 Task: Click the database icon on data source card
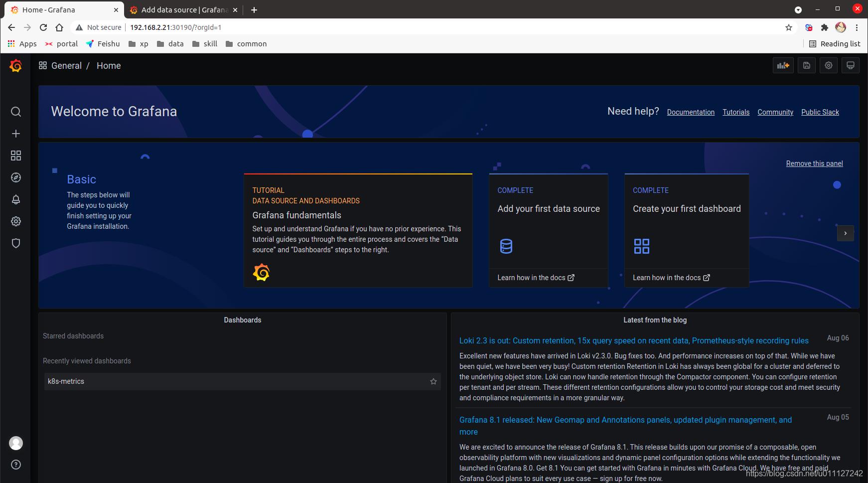coord(506,246)
